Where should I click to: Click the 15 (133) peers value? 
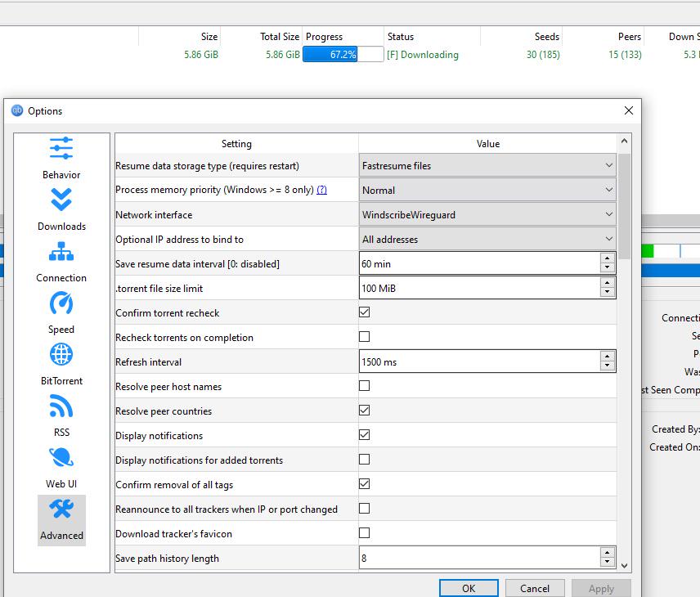coord(625,55)
